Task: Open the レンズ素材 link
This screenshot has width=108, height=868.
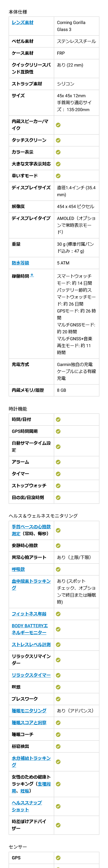Action: coord(22,23)
